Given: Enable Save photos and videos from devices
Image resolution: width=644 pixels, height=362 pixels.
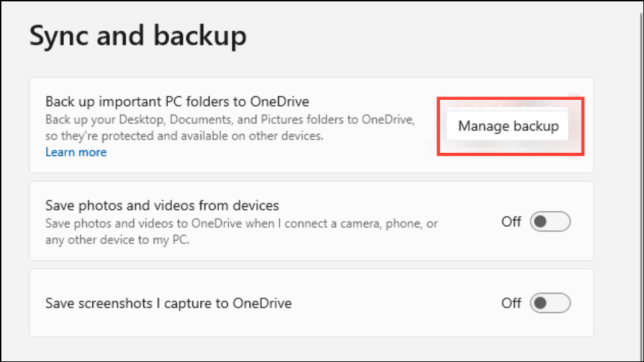Looking at the screenshot, I should tap(550, 222).
